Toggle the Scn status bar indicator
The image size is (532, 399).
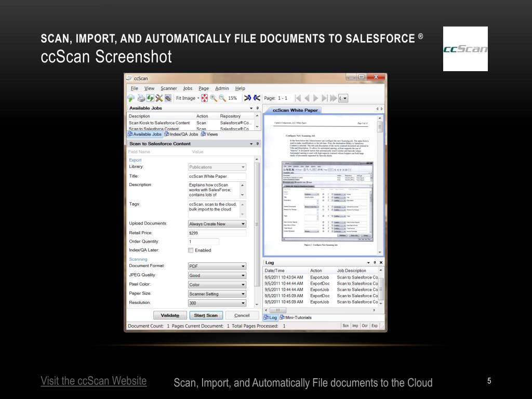pos(345,326)
